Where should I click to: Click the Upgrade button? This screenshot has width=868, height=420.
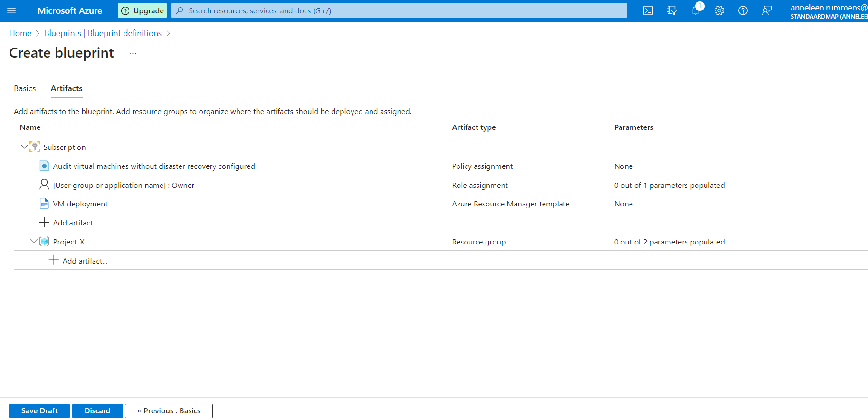142,10
